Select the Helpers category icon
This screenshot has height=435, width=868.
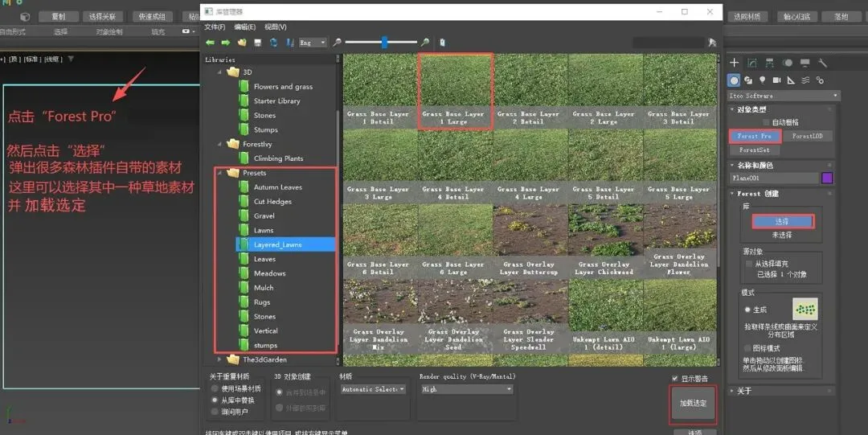pos(791,80)
